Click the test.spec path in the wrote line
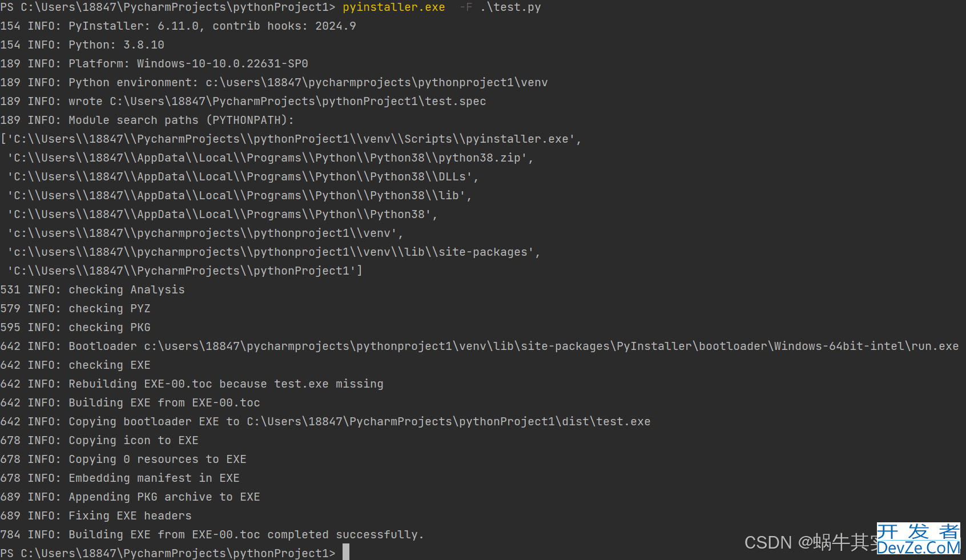The image size is (966, 560). click(298, 101)
